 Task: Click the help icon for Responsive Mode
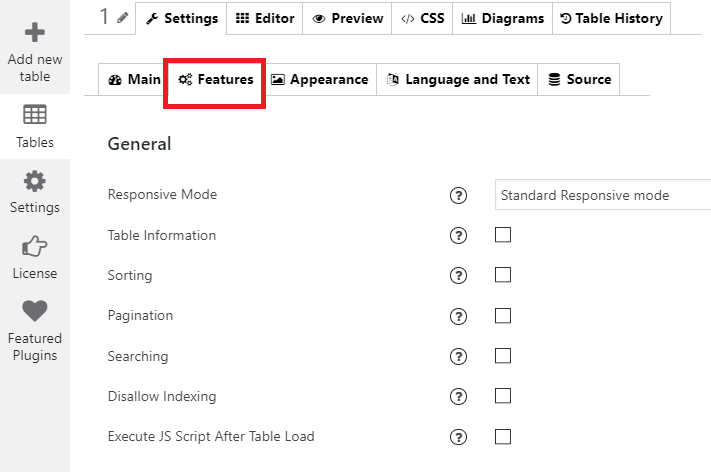[x=458, y=195]
